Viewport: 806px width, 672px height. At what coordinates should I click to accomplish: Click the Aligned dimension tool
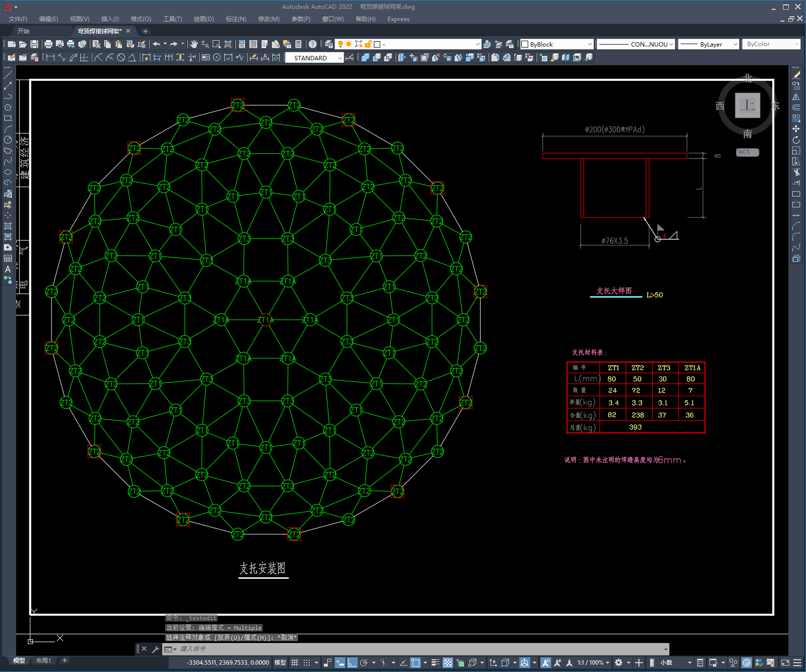click(62, 57)
